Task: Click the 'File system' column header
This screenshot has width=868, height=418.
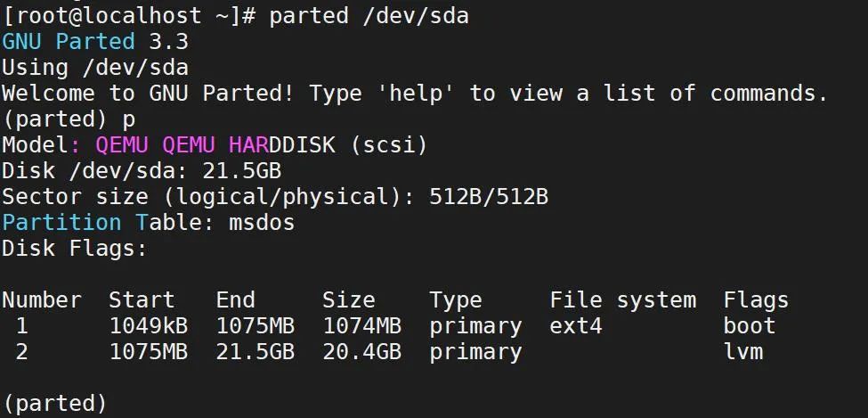Action: click(x=622, y=299)
